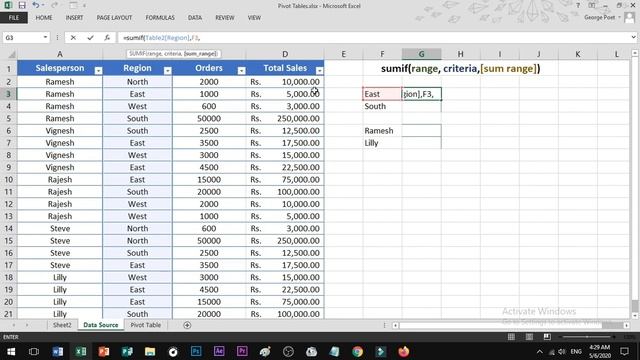Open the PAGE LAYOUT ribbon tab
Image resolution: width=640 pixels, height=360 pixels.
pyautogui.click(x=114, y=18)
